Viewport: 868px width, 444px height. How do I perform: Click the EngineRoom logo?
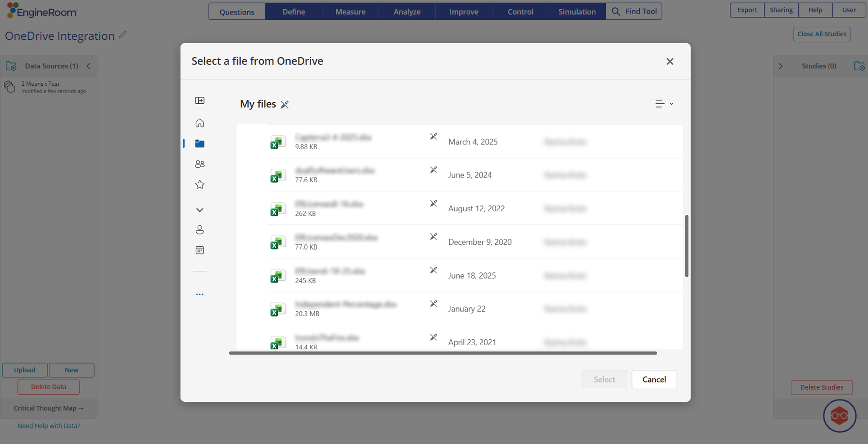pyautogui.click(x=42, y=11)
